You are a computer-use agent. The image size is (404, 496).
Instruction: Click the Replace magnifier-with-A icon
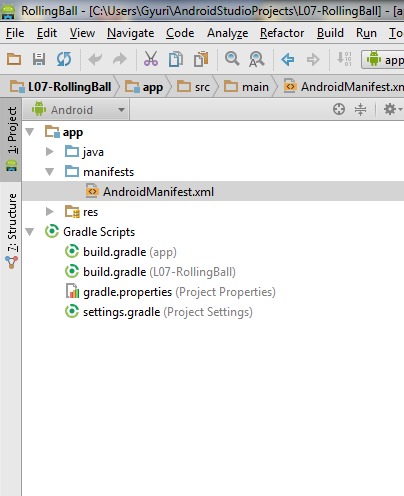[257, 60]
